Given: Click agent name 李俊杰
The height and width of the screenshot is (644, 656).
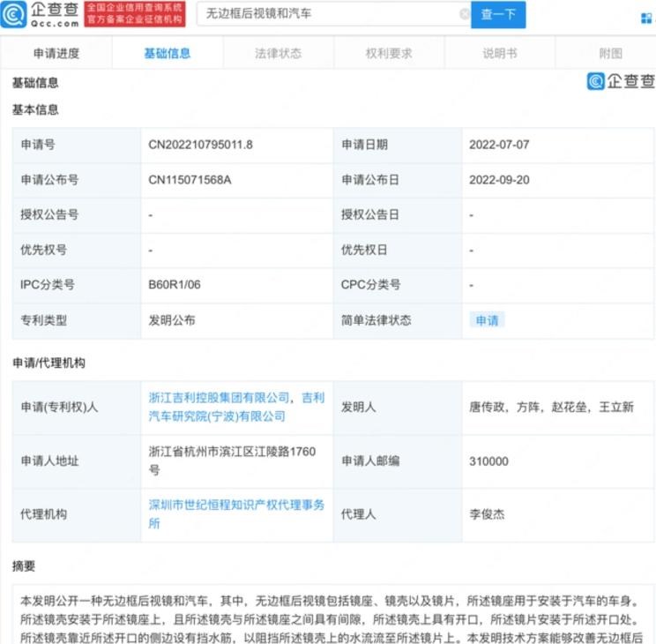Looking at the screenshot, I should coord(487,513).
